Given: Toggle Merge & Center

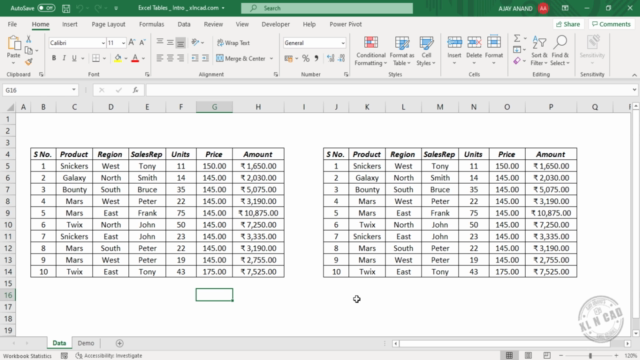Looking at the screenshot, I should pos(241,58).
